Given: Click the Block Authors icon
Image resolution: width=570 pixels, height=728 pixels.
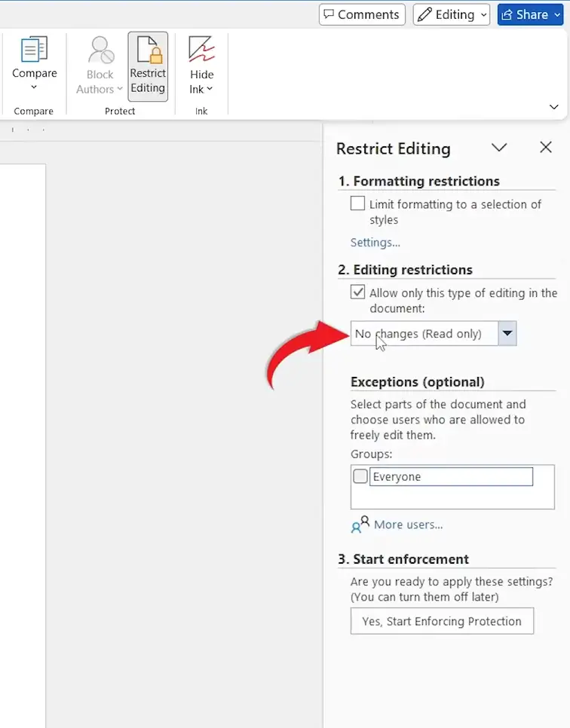Looking at the screenshot, I should point(101,50).
